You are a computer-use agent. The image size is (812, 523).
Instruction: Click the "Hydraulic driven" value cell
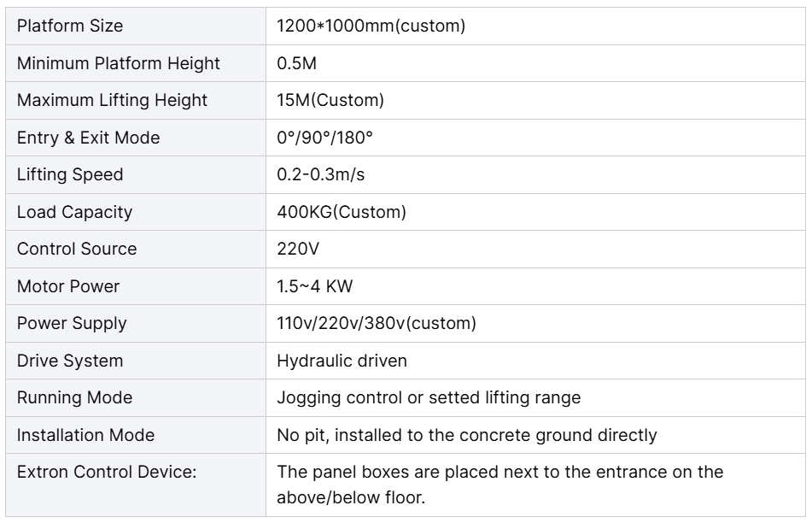[342, 361]
